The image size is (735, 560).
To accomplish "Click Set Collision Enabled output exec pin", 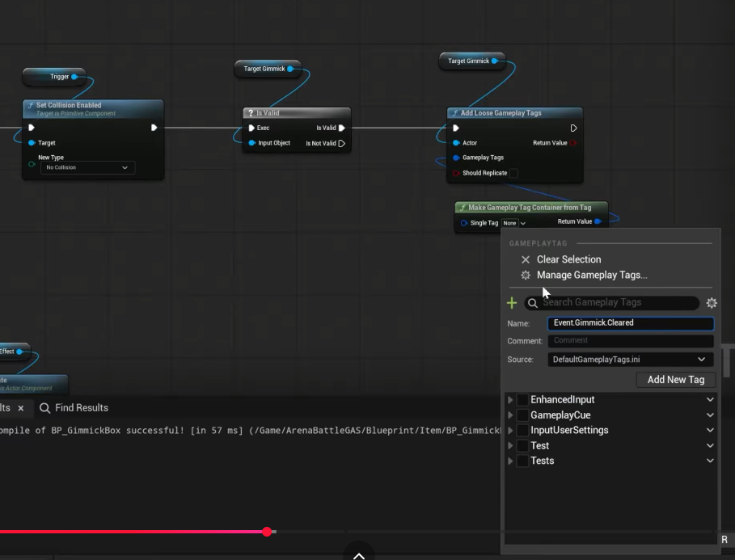I will pyautogui.click(x=154, y=128).
